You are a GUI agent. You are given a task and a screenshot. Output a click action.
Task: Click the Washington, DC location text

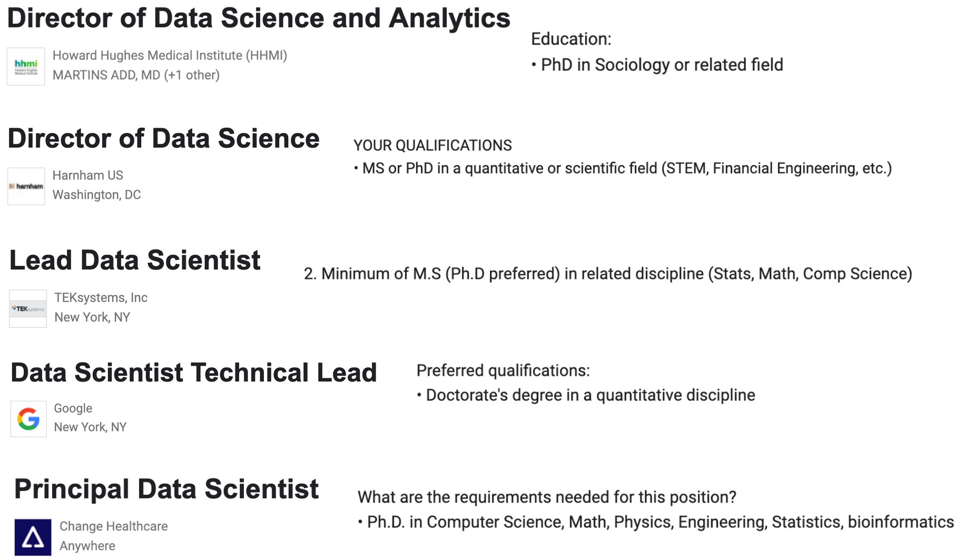coord(96,195)
